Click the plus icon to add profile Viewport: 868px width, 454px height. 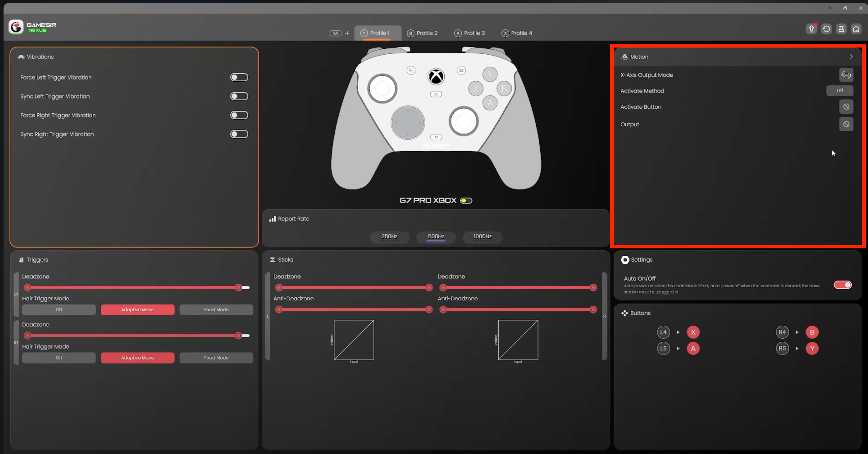pyautogui.click(x=347, y=33)
